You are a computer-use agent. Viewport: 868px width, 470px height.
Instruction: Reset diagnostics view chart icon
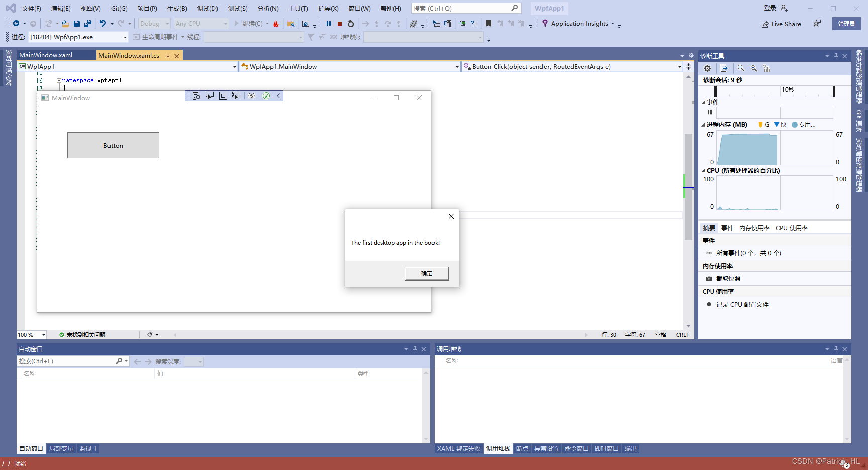click(x=767, y=68)
